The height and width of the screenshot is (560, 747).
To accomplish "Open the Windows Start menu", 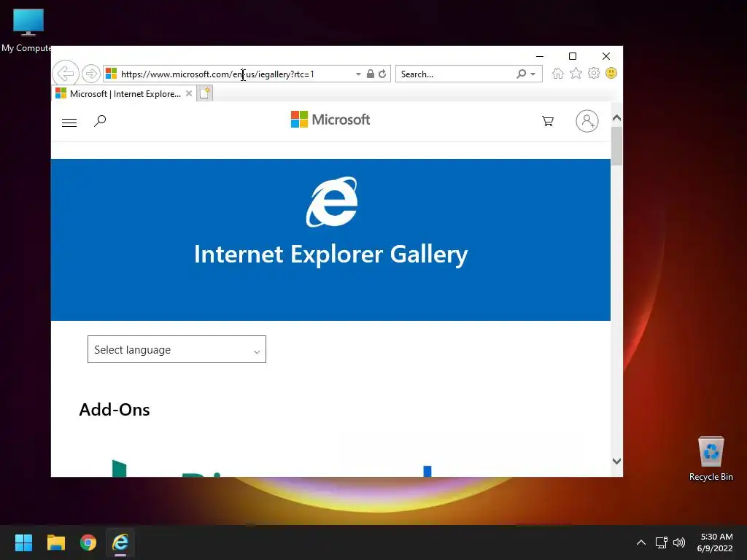I will pos(23,542).
